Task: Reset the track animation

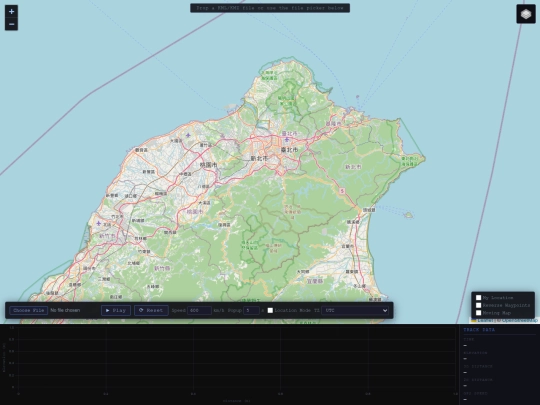Action: 151,310
